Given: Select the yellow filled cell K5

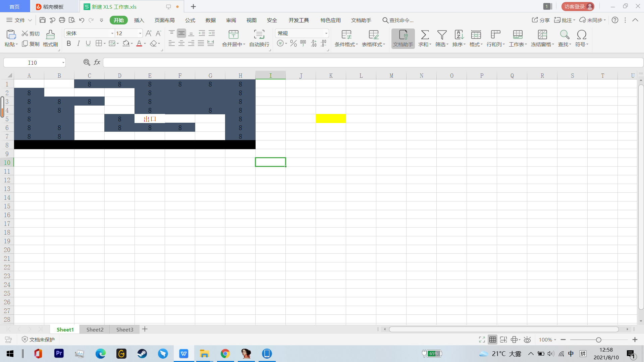Looking at the screenshot, I should tap(331, 119).
